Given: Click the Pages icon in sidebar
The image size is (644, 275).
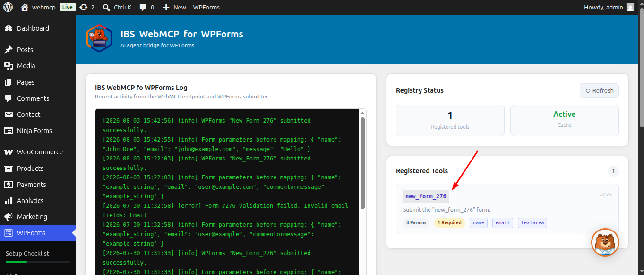Looking at the screenshot, I should (x=9, y=82).
